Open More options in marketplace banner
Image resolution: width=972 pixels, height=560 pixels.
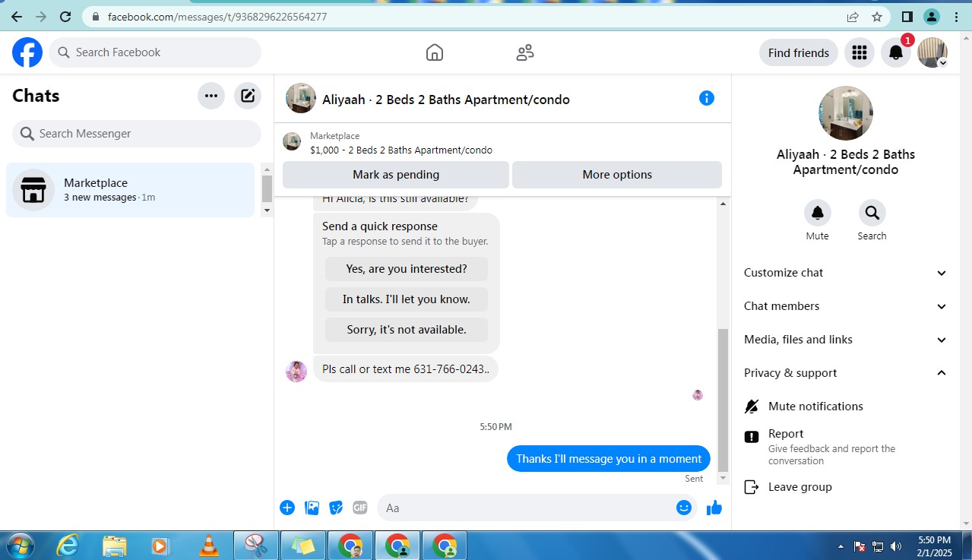pos(617,175)
